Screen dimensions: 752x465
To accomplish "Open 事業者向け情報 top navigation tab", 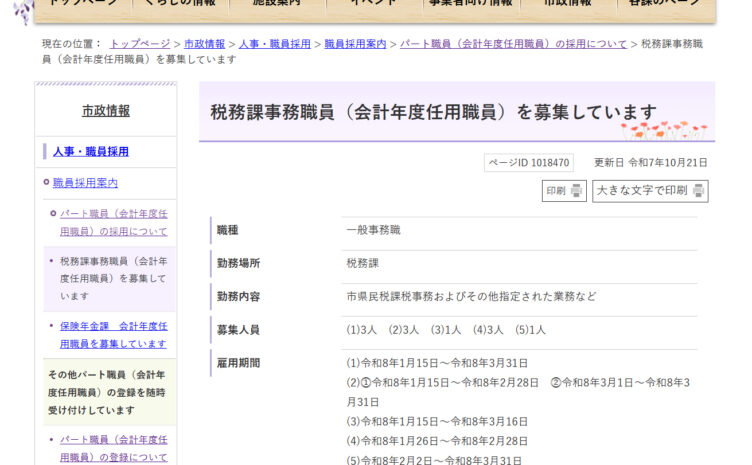I will [x=470, y=4].
